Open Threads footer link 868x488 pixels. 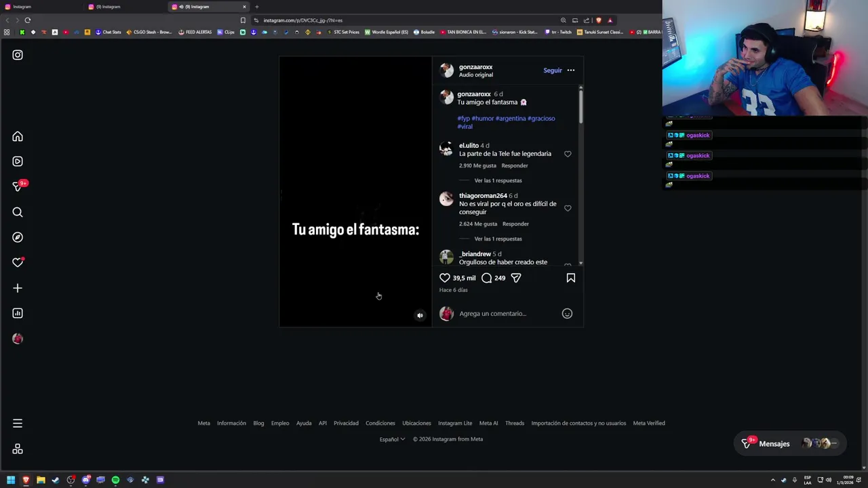pos(515,423)
